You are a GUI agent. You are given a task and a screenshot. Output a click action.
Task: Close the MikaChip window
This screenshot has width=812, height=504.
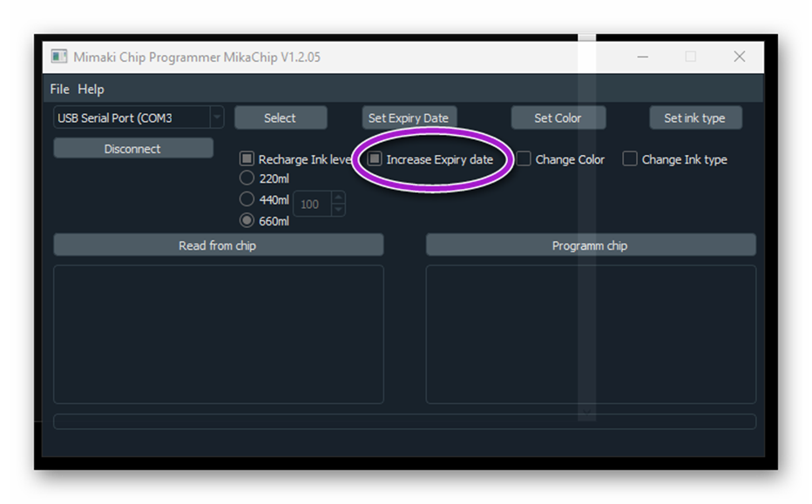tap(740, 57)
